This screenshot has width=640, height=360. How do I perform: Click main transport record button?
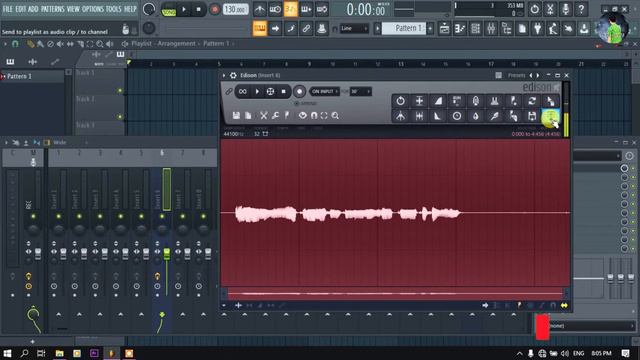coord(214,9)
